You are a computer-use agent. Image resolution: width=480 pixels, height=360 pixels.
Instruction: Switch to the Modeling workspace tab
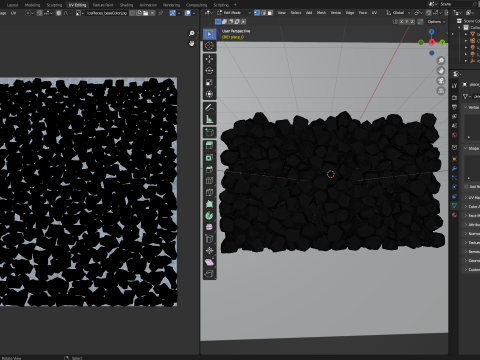32,5
